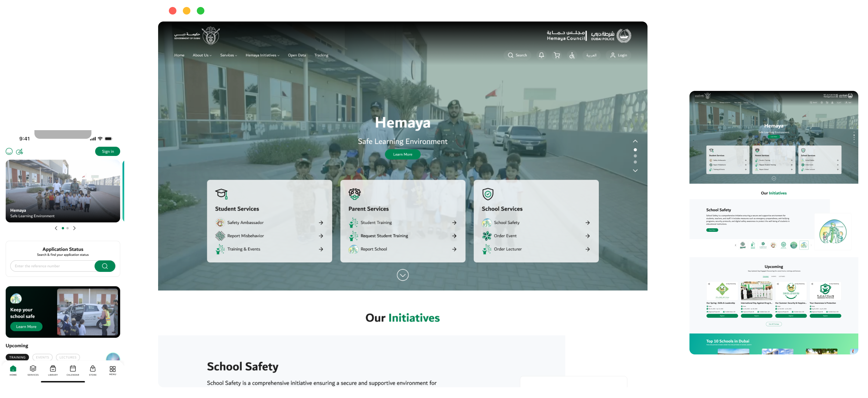Screen dimensions: 868x398
Task: Open the Open Data menu item
Action: pyautogui.click(x=297, y=55)
